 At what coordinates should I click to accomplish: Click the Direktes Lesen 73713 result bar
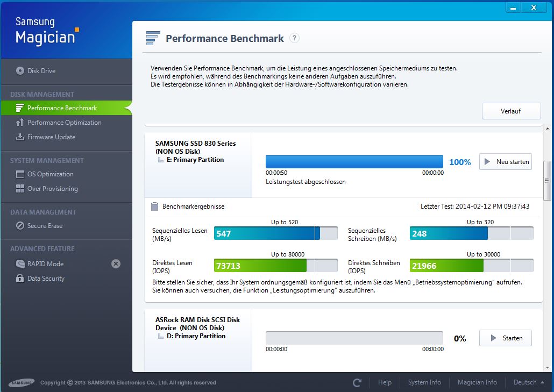(276, 266)
